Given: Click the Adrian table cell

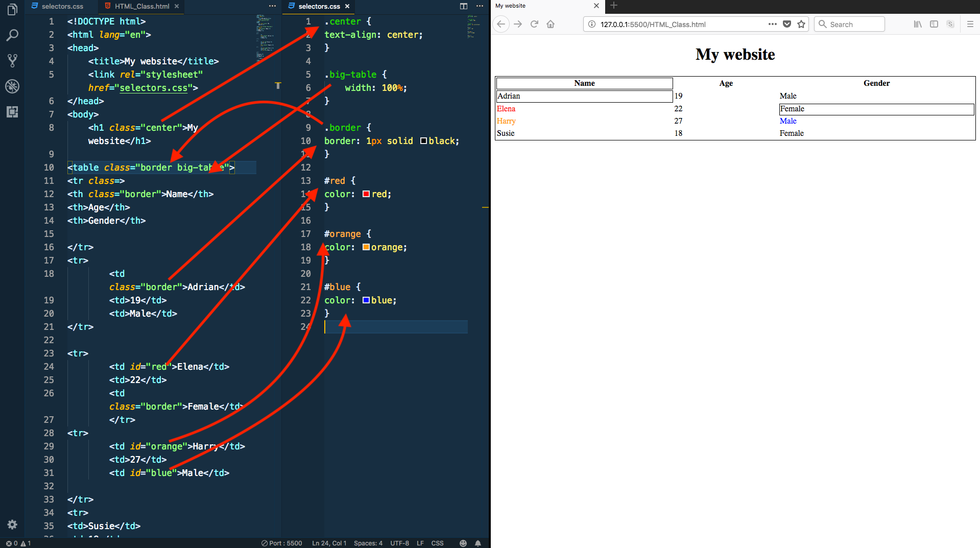Looking at the screenshot, I should click(x=584, y=96).
